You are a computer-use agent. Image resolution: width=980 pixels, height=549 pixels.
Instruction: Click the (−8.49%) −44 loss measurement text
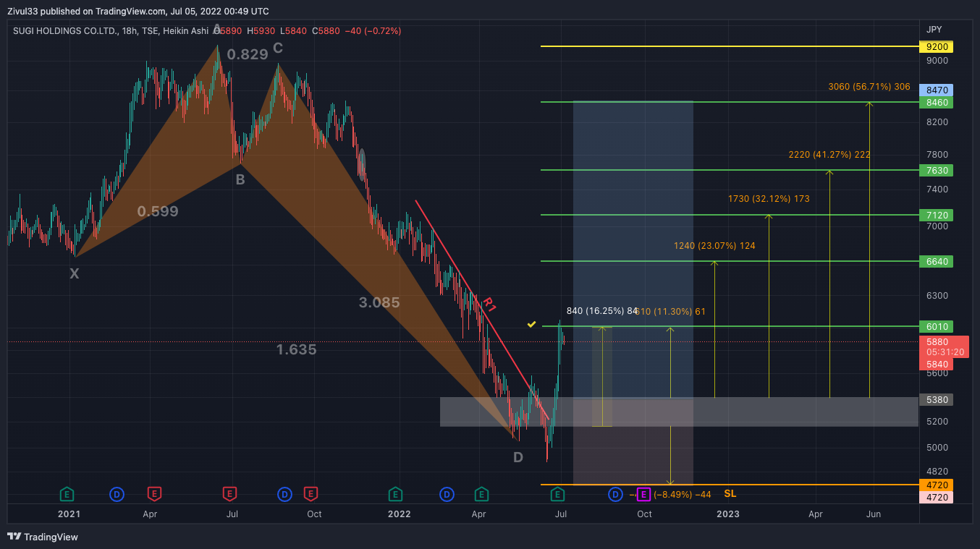(x=682, y=495)
